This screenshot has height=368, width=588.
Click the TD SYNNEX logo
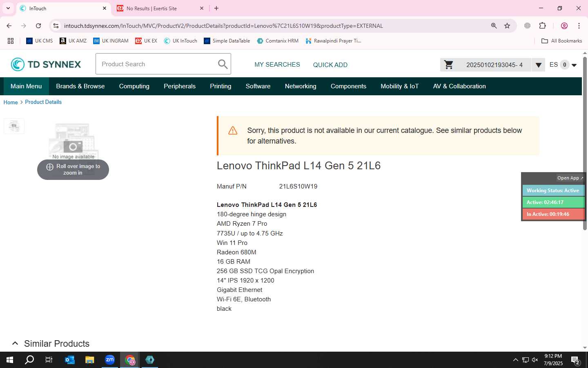coord(46,64)
